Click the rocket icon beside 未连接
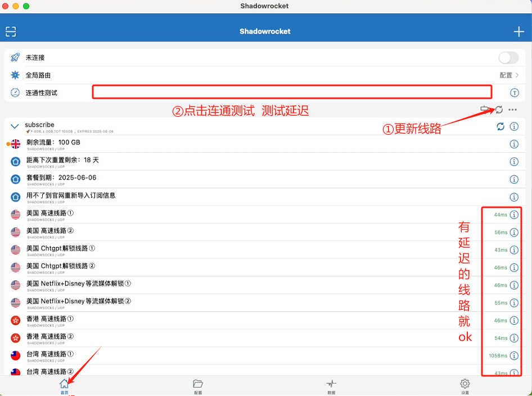This screenshot has height=396, width=532. [14, 57]
